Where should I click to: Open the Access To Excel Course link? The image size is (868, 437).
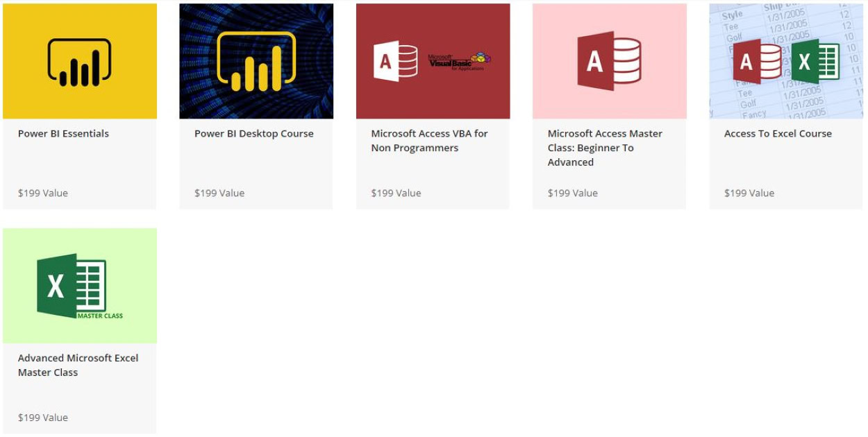[x=778, y=133]
